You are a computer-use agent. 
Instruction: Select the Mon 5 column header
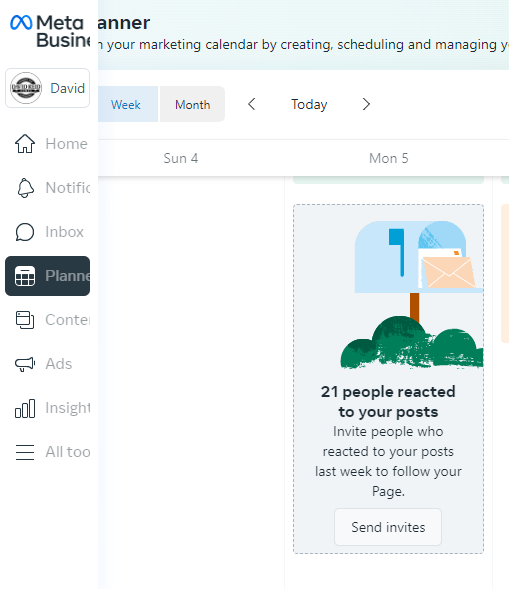point(388,158)
